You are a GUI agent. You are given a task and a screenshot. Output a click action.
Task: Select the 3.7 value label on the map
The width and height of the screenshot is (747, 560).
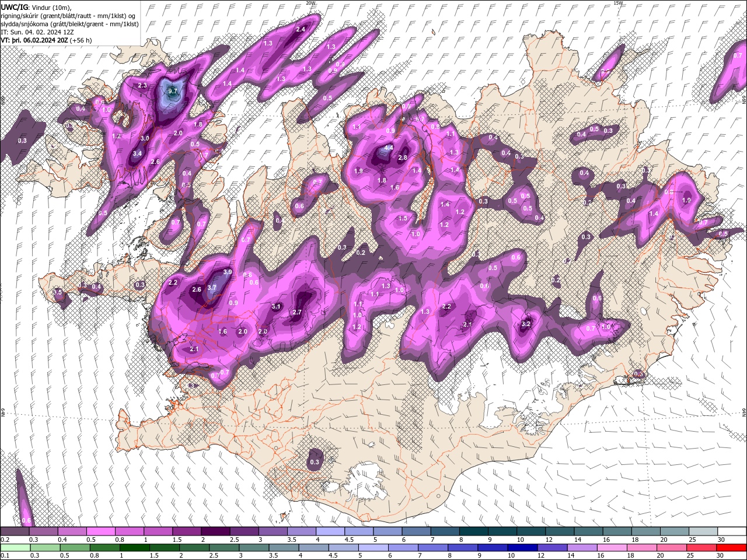pyautogui.click(x=212, y=287)
